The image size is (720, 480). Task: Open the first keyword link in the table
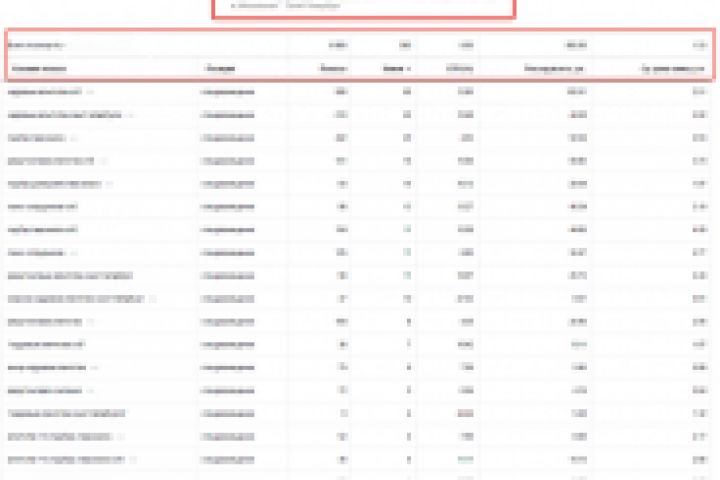click(45, 92)
